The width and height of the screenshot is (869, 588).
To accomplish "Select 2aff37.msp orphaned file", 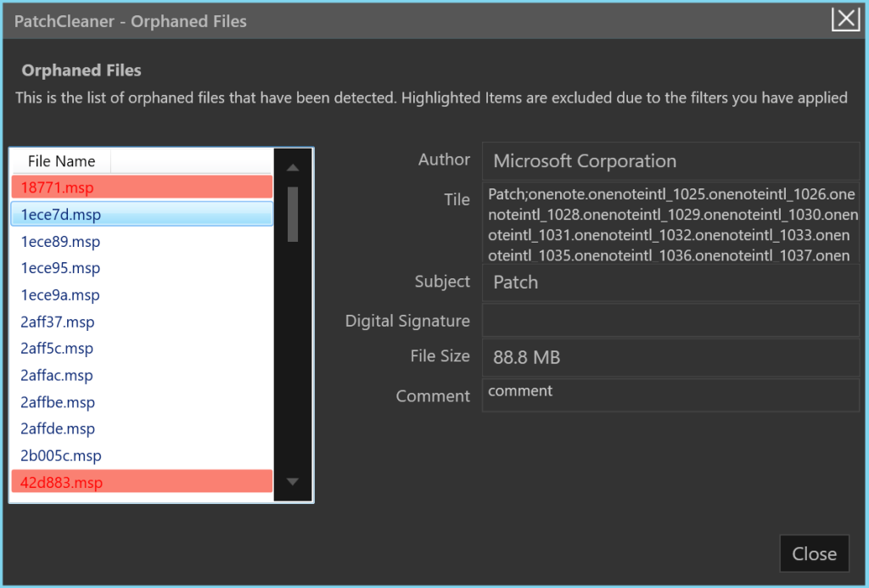I will (142, 322).
